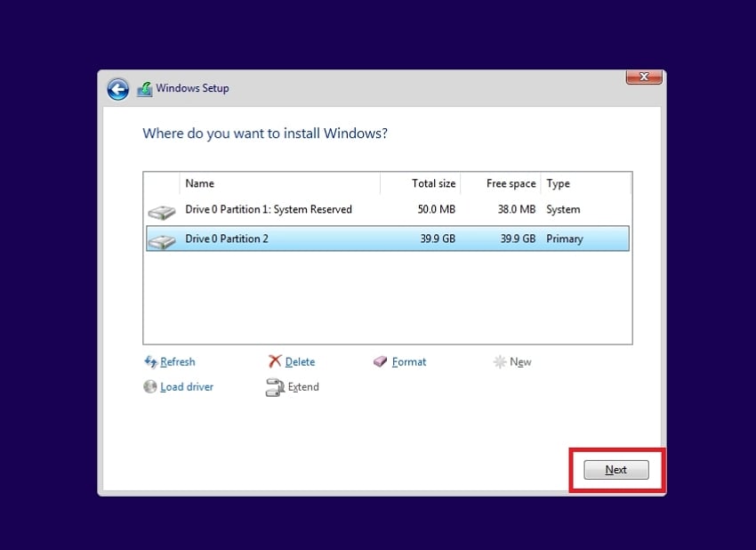Image resolution: width=756 pixels, height=550 pixels.
Task: Click the Windows Setup title text
Action: 192,88
